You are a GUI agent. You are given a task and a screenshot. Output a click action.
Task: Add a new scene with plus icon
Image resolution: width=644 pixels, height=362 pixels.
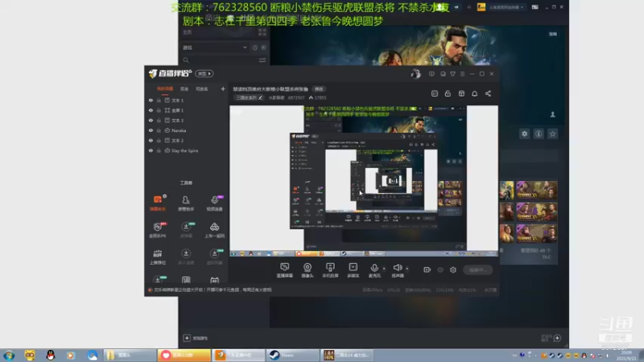click(x=223, y=88)
